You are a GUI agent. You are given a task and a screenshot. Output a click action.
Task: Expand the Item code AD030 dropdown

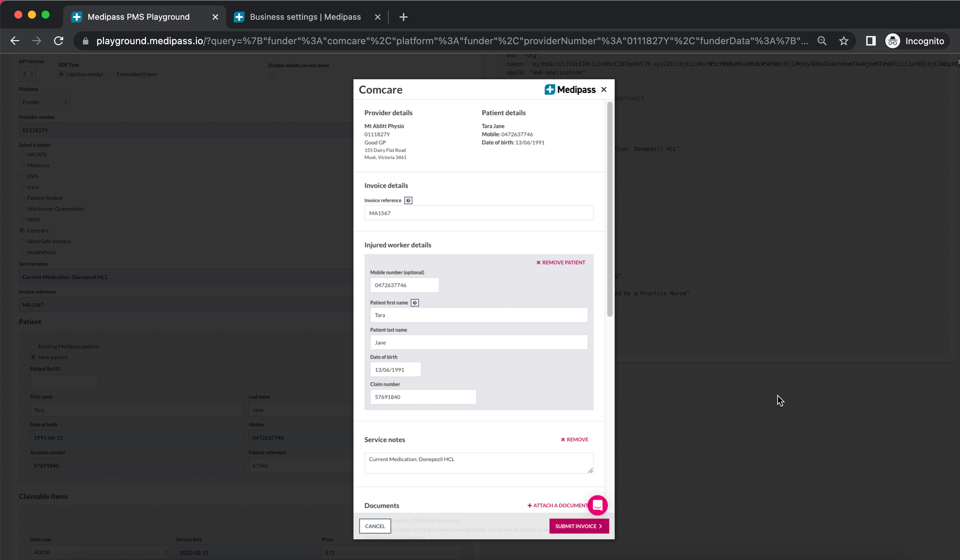(x=100, y=552)
